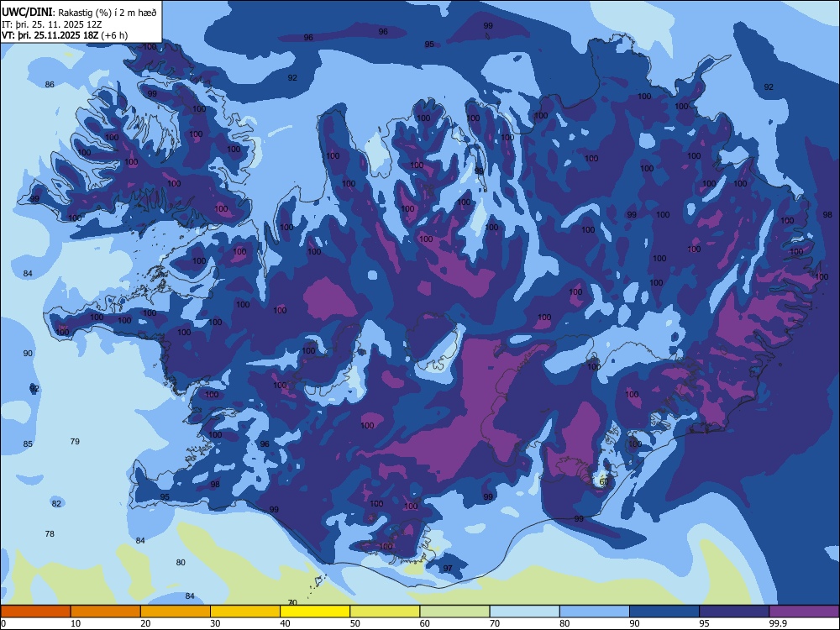840x630 pixels.
Task: Click the humidity value '79' on the map
Action: (x=75, y=442)
